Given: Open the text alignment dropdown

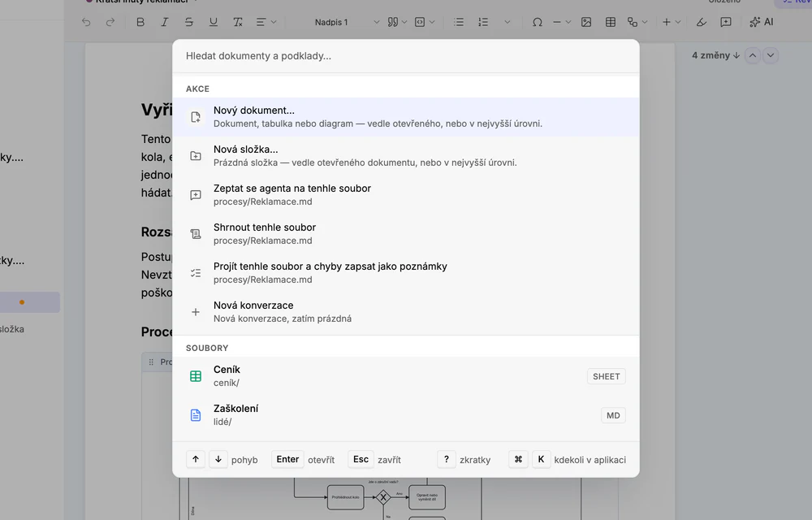Looking at the screenshot, I should pos(266,22).
